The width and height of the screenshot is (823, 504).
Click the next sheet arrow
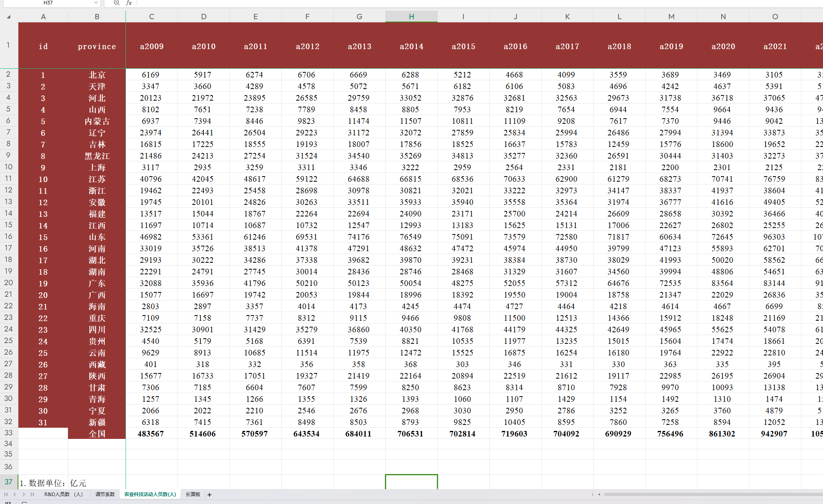[24, 494]
